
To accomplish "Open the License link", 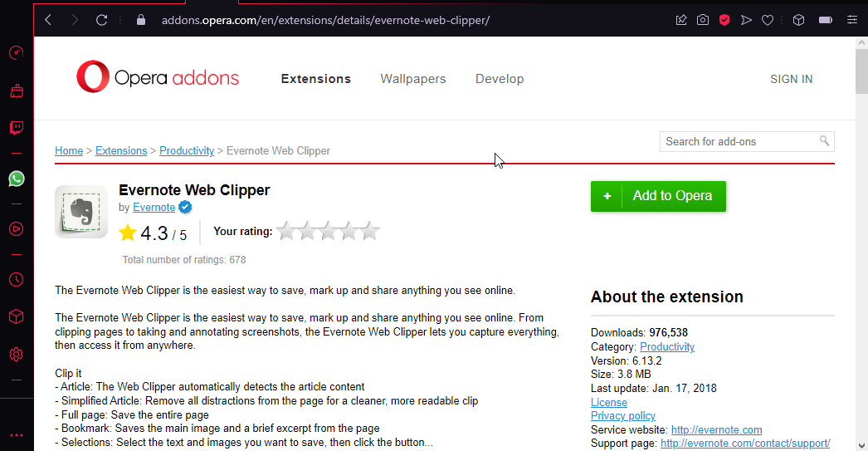I will pos(609,402).
